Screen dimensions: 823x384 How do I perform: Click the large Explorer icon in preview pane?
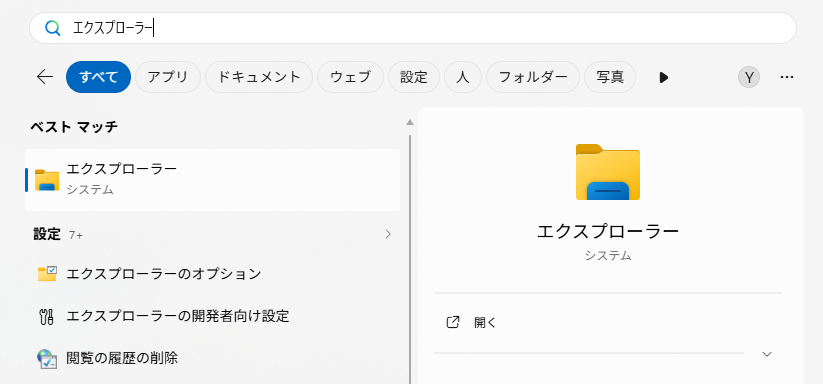608,172
